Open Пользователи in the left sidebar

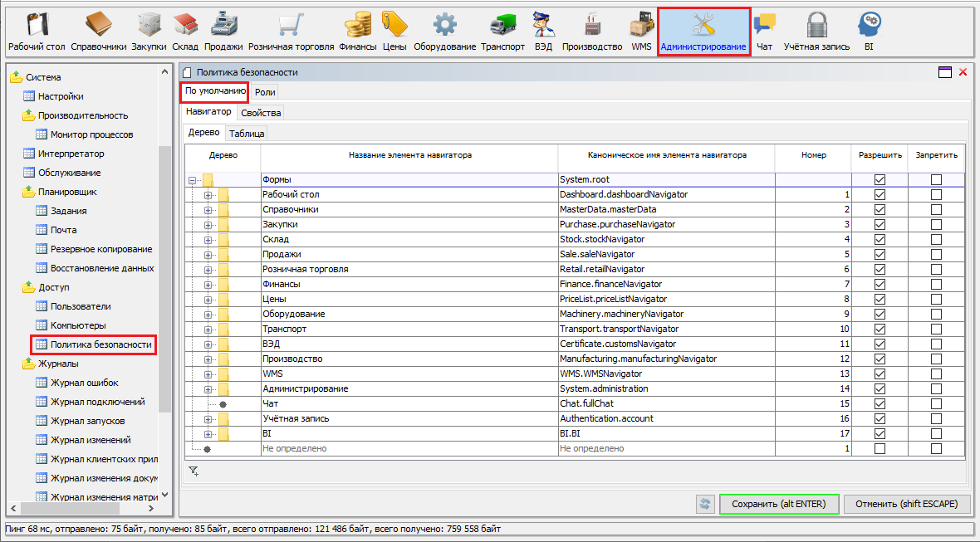pos(81,306)
